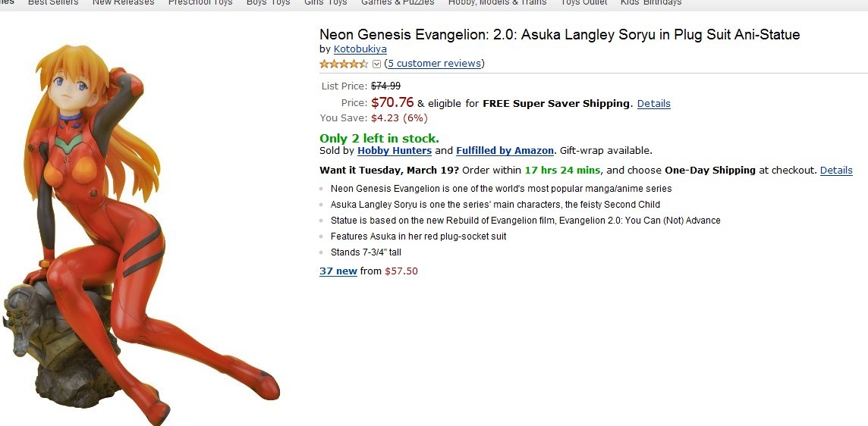Select the Games & Puzzles tab
868x426 pixels.
(x=398, y=3)
